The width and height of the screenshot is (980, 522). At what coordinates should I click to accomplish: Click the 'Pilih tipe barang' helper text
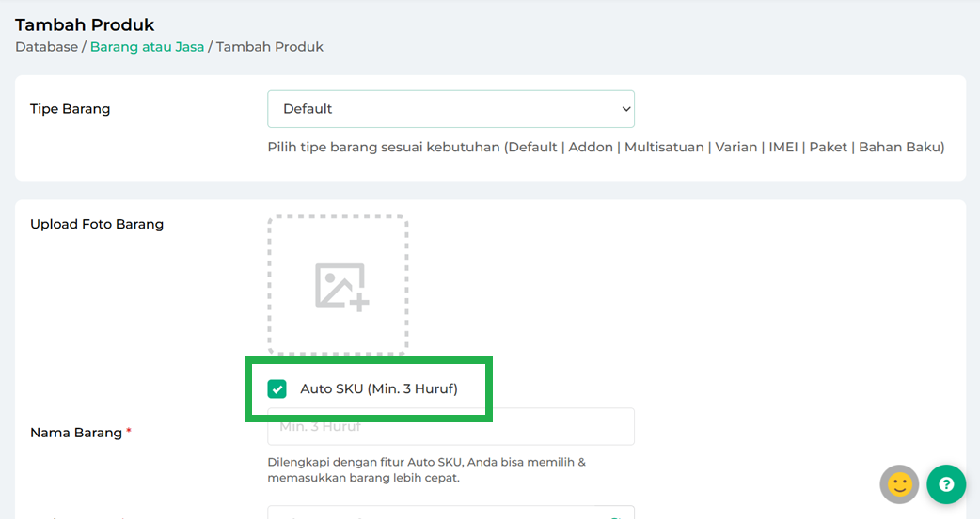606,147
